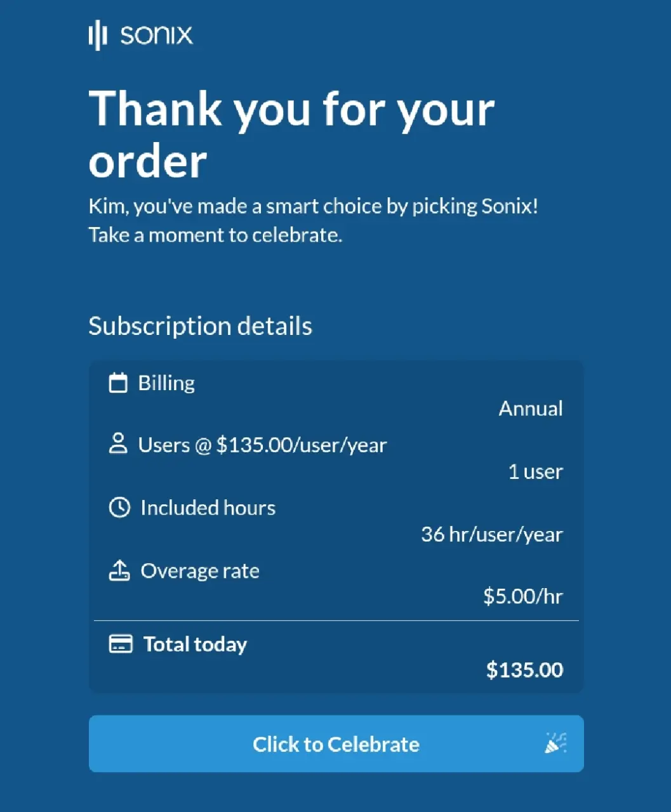Click the Subscription details heading
This screenshot has width=671, height=812.
[200, 326]
